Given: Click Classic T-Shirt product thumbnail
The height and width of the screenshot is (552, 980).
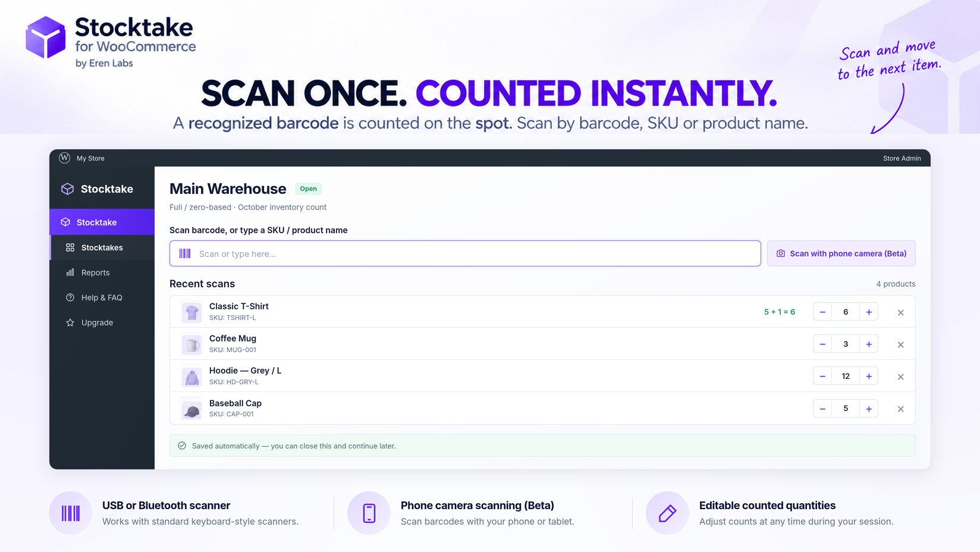Looking at the screenshot, I should click(x=191, y=312).
